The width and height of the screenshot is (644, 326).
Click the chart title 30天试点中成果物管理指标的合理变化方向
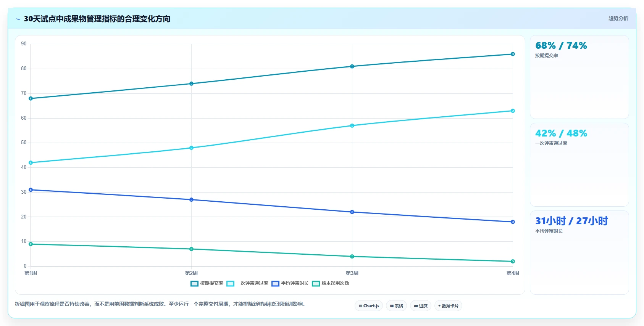97,19
